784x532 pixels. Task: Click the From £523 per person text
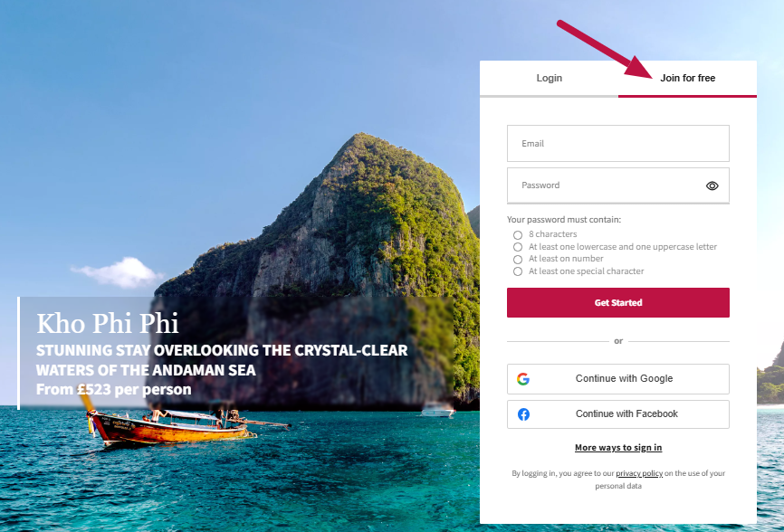(113, 389)
